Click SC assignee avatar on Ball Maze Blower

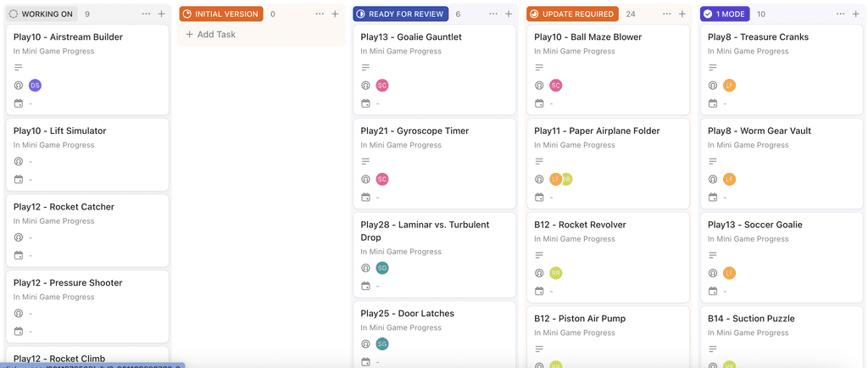pos(556,86)
